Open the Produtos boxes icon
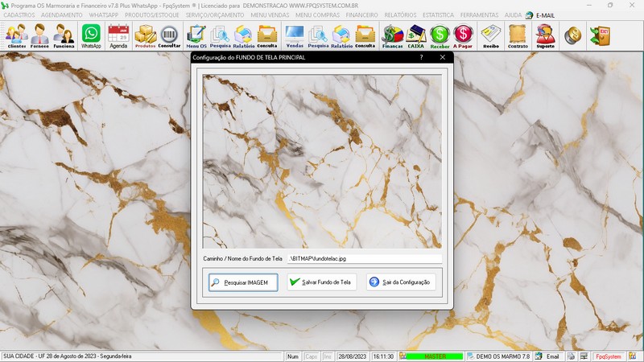The image size is (644, 362). [146, 36]
